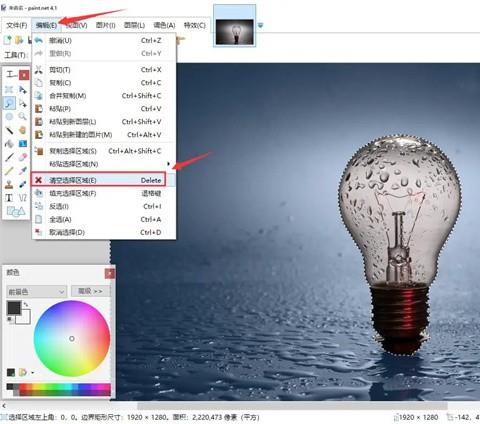
Task: Open the image list dropdown arrow beside thumbnail
Action: pos(260,25)
